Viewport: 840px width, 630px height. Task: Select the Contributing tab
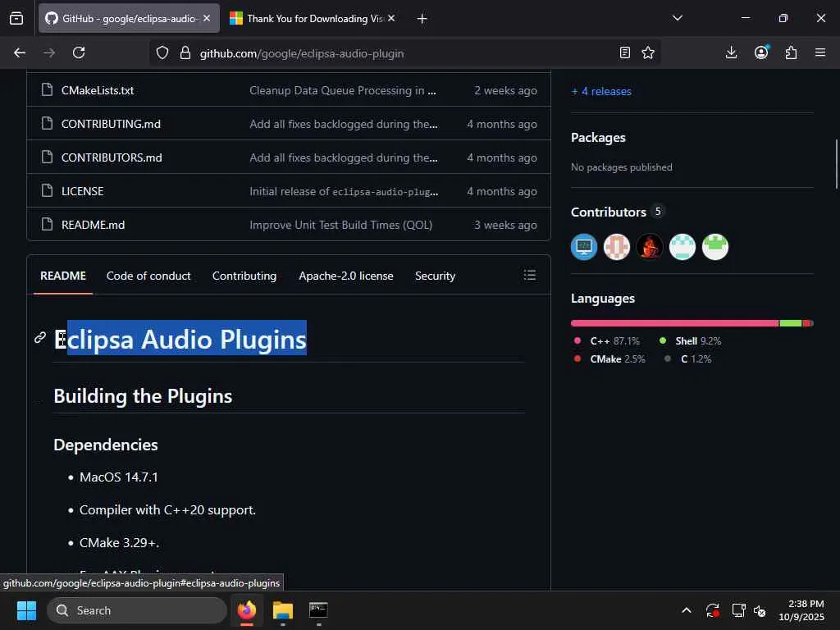(244, 276)
